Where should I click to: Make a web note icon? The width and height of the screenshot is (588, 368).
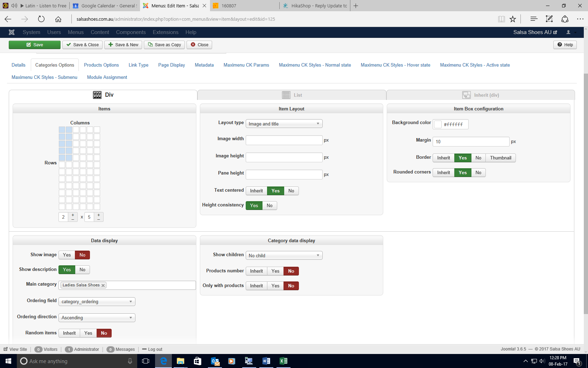click(x=549, y=19)
